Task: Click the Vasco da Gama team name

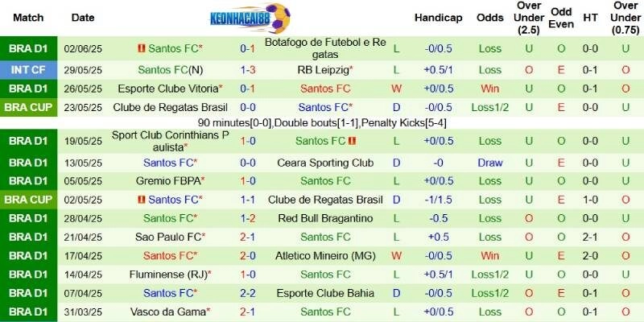Action: 170,312
